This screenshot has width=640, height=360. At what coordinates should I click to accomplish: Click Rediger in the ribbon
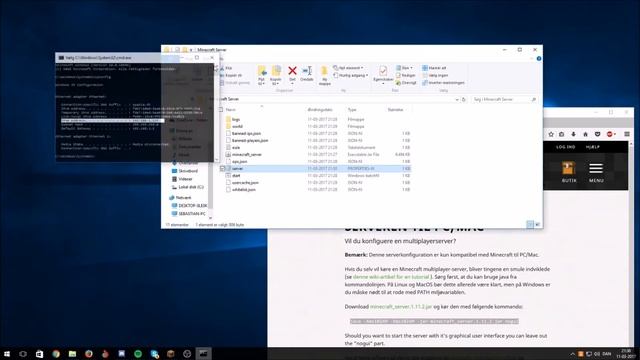coord(405,75)
